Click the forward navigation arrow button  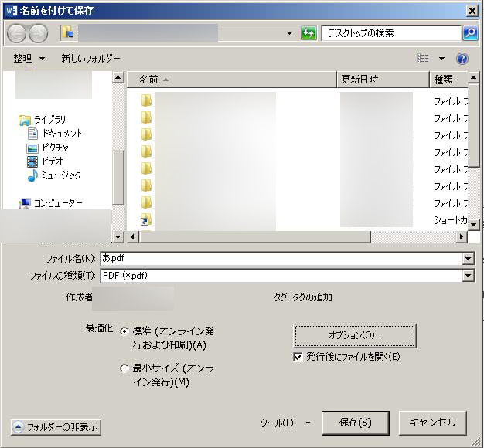[38, 33]
